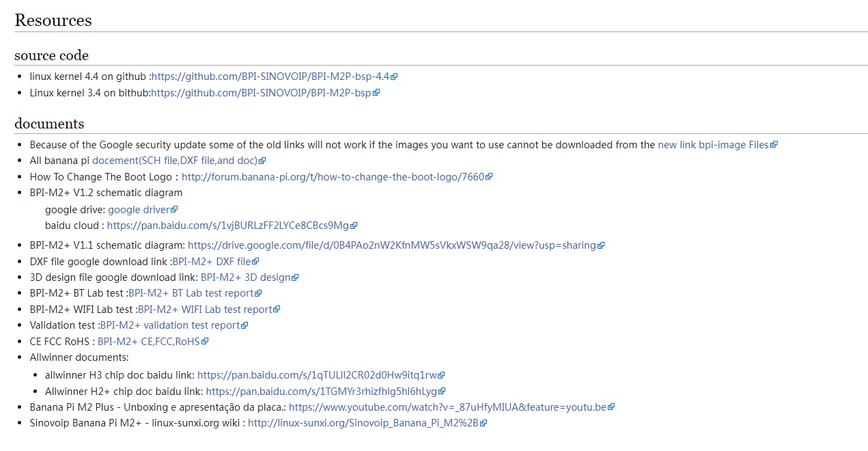Open the linux-sunxi.org Sinovoip_Banana_Pi_M2 link
The image size is (868, 451).
[363, 424]
